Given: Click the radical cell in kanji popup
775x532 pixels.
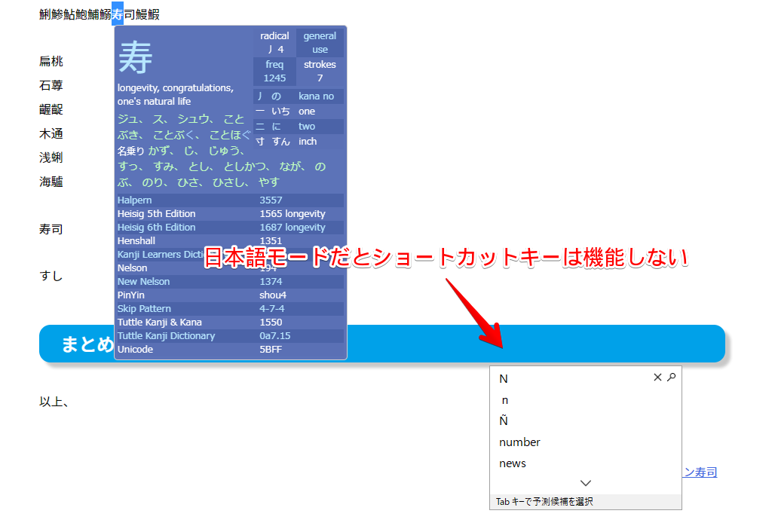Looking at the screenshot, I should pos(275,42).
